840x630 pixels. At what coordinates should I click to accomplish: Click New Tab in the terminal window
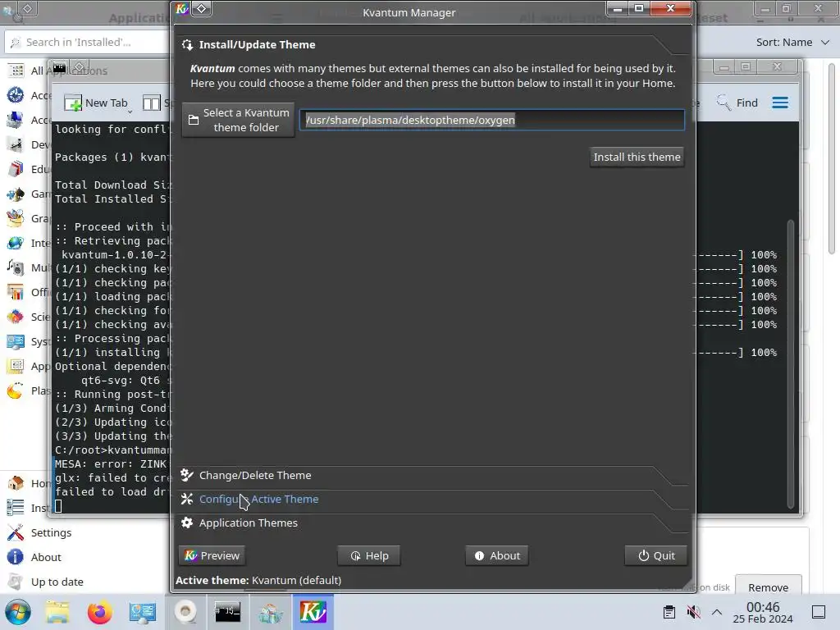97,103
